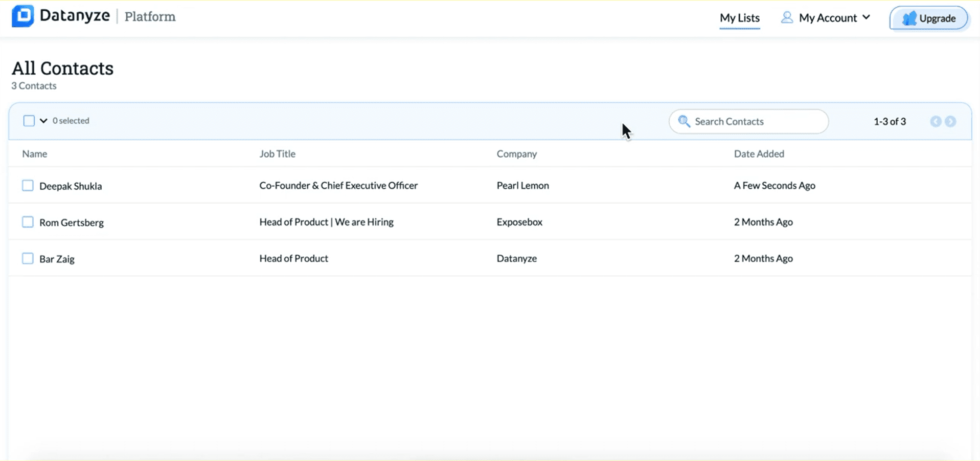Image resolution: width=980 pixels, height=461 pixels.
Task: Click the Datanyze logo icon
Action: coord(23,16)
